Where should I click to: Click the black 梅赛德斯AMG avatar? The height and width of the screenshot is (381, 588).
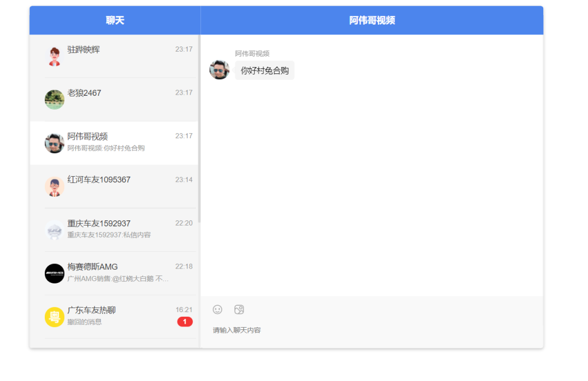54,273
